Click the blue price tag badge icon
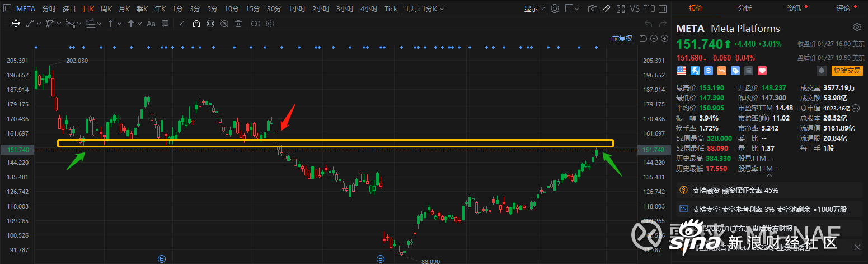Viewport: 868px width, 264px height. tap(735, 71)
